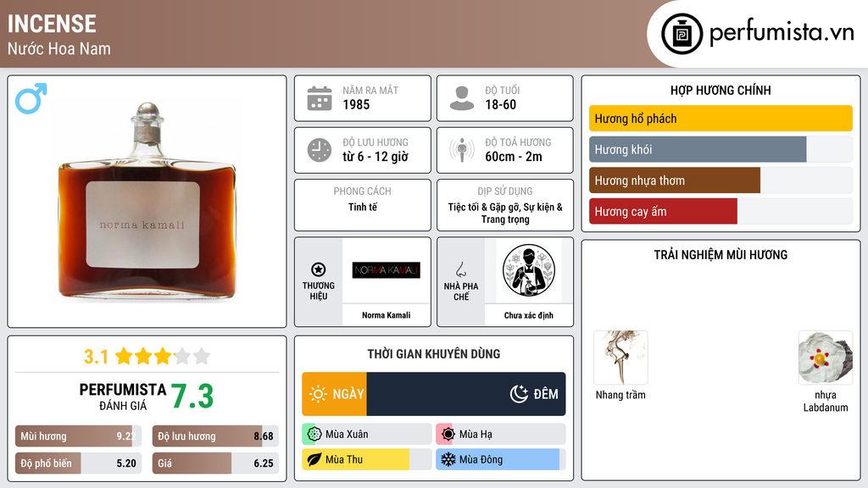Click the launch year value 1985
868x488 pixels.
(x=356, y=104)
